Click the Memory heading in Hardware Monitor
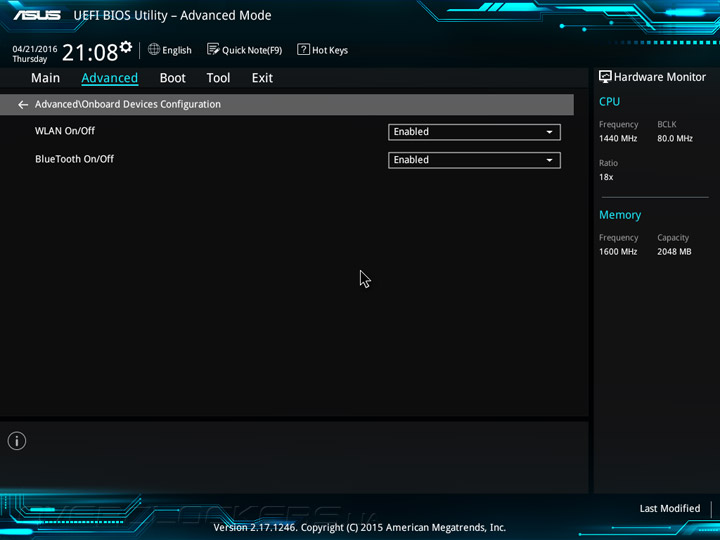The image size is (720, 540). pyautogui.click(x=620, y=215)
